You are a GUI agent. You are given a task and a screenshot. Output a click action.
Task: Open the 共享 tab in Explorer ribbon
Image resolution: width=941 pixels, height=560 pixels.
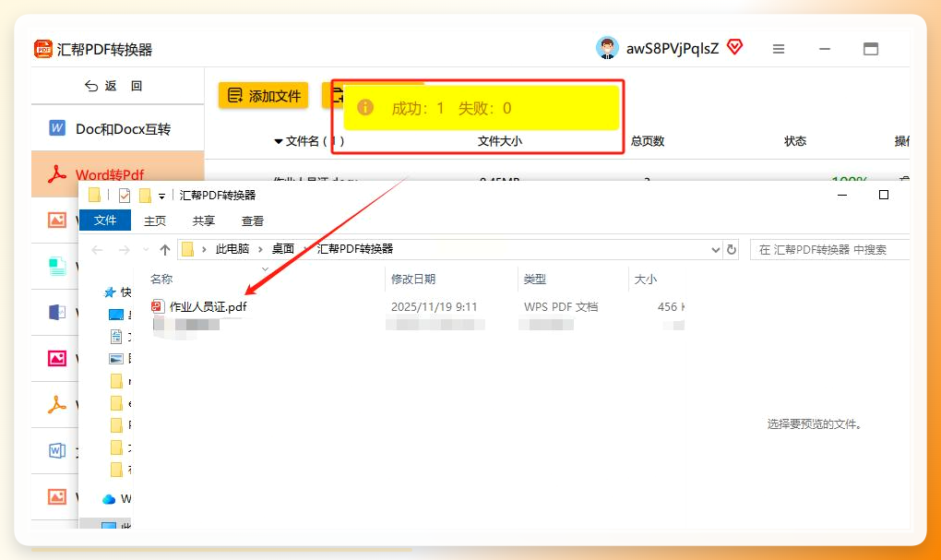tap(204, 220)
